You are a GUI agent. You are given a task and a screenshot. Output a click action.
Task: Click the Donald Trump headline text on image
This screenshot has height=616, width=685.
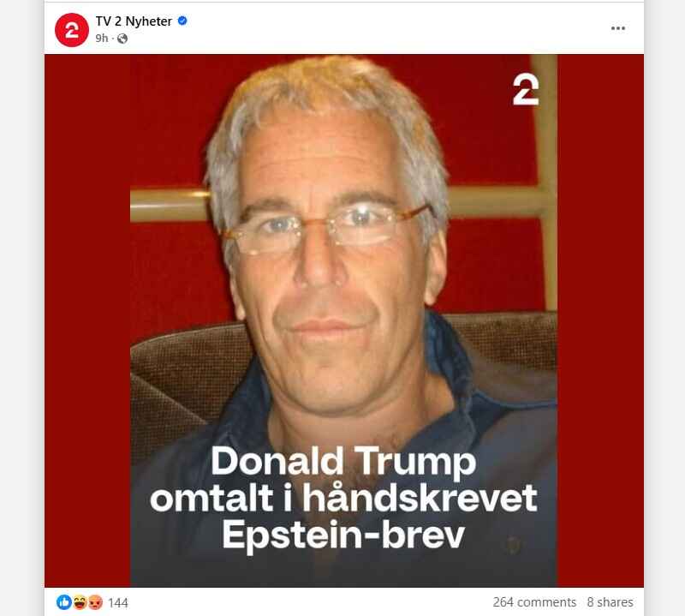(343, 461)
